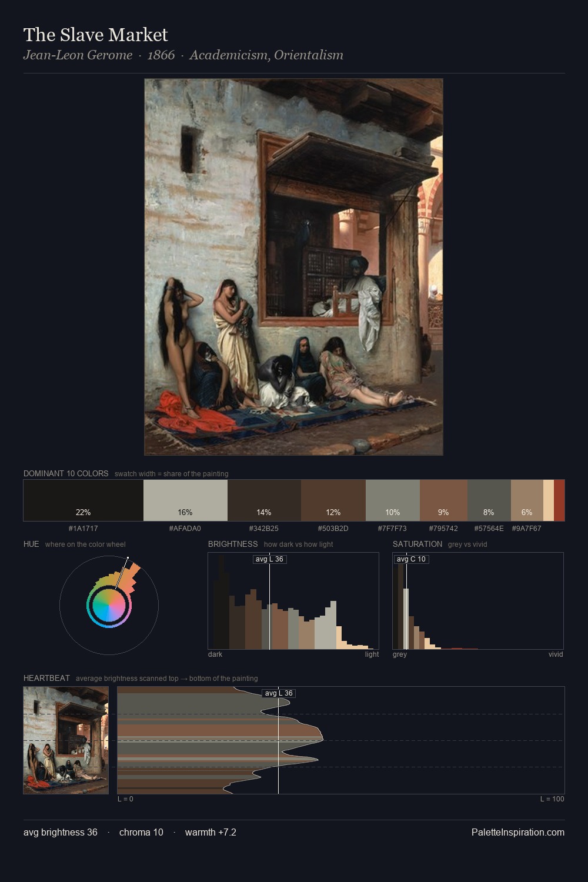Click the "BRIGHTNESS" section heading

233,544
